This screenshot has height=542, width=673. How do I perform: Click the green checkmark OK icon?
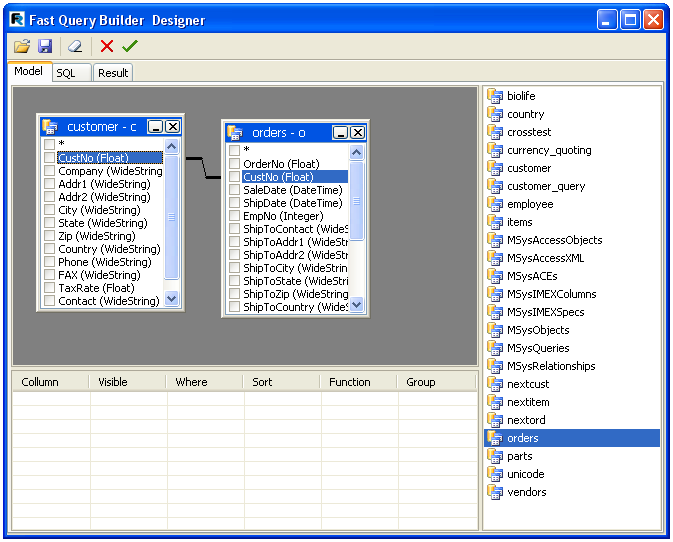click(130, 46)
